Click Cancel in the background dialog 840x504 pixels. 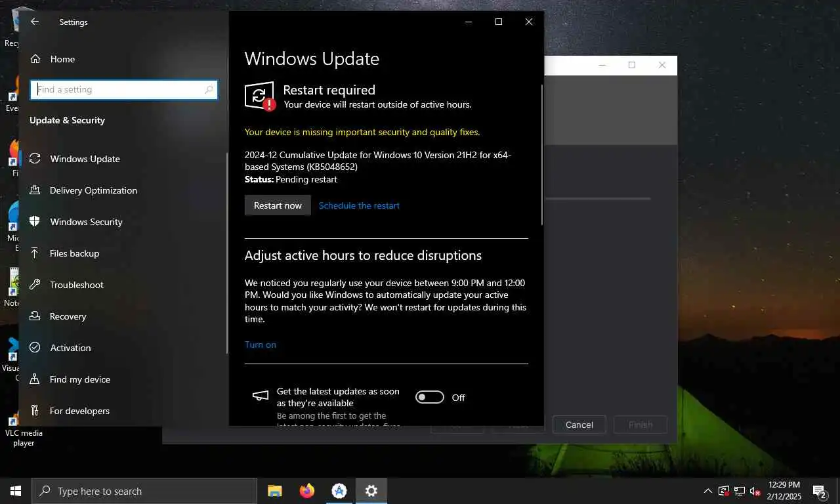[579, 425]
